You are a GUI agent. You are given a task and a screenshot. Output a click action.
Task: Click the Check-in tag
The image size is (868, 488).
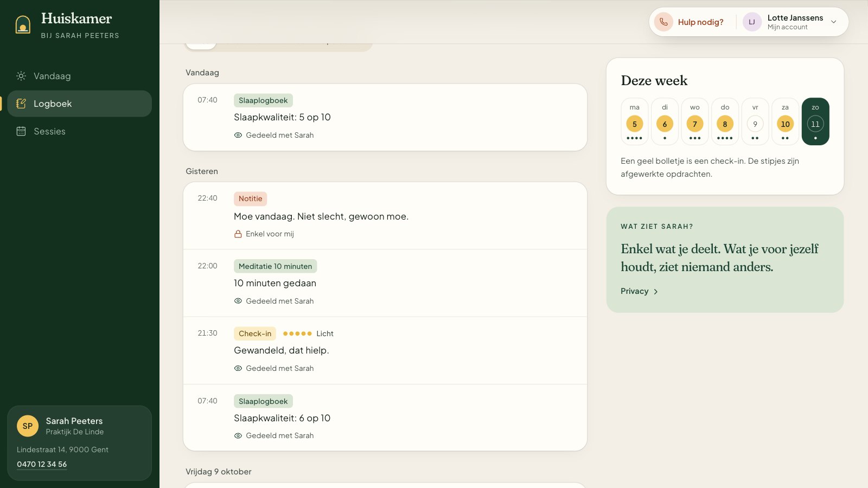255,333
